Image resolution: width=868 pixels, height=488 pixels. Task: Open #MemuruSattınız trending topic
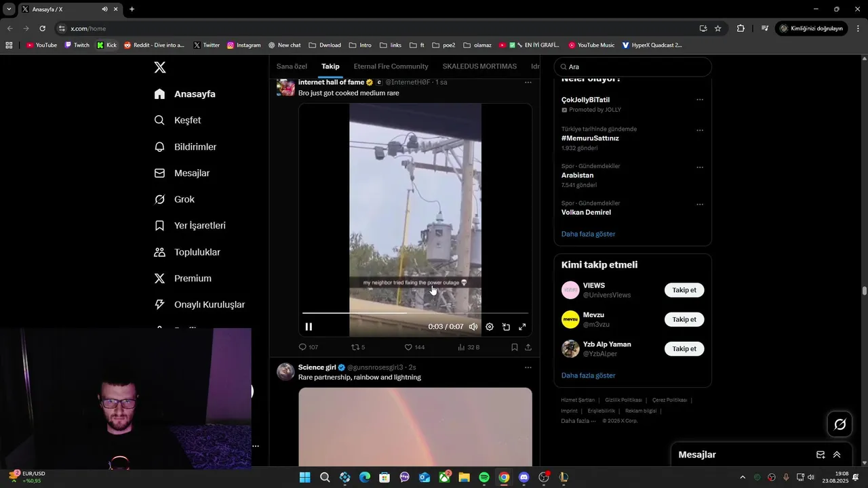(590, 138)
